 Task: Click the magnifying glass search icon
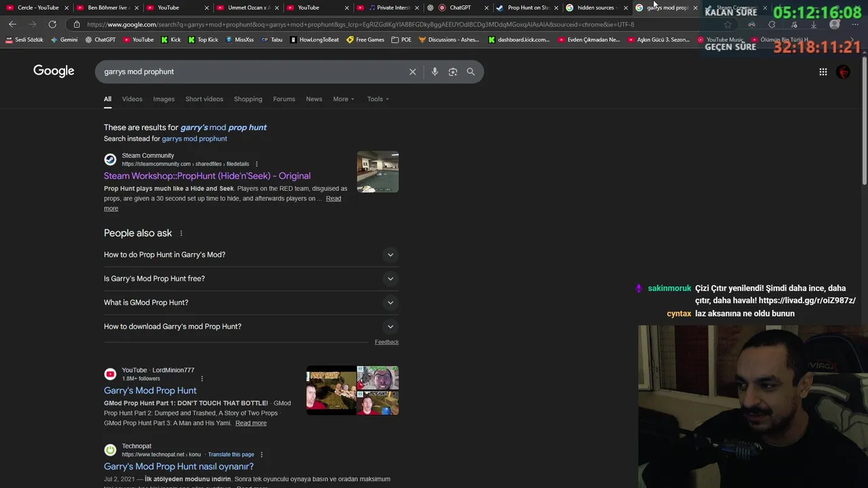(x=471, y=72)
